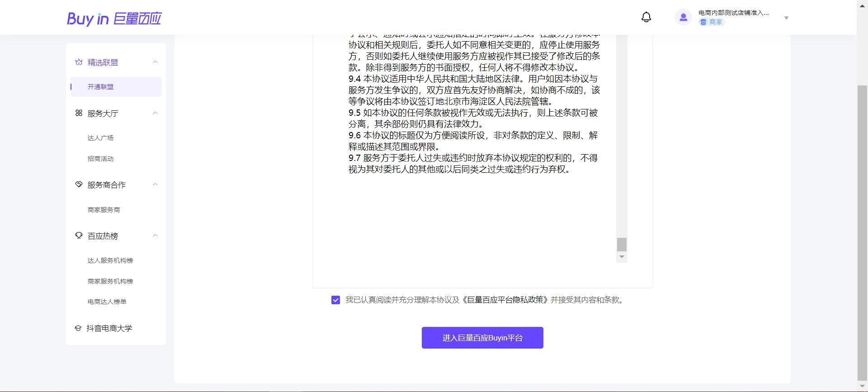Viewport: 868px width, 392px height.
Task: Click the 百应热榜 trophy icon
Action: (79, 236)
